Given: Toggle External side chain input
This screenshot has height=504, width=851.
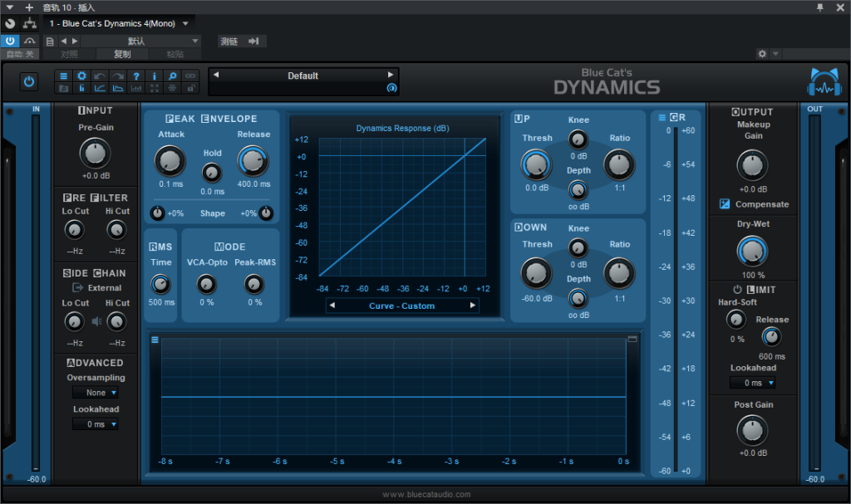Looking at the screenshot, I should click(x=77, y=287).
